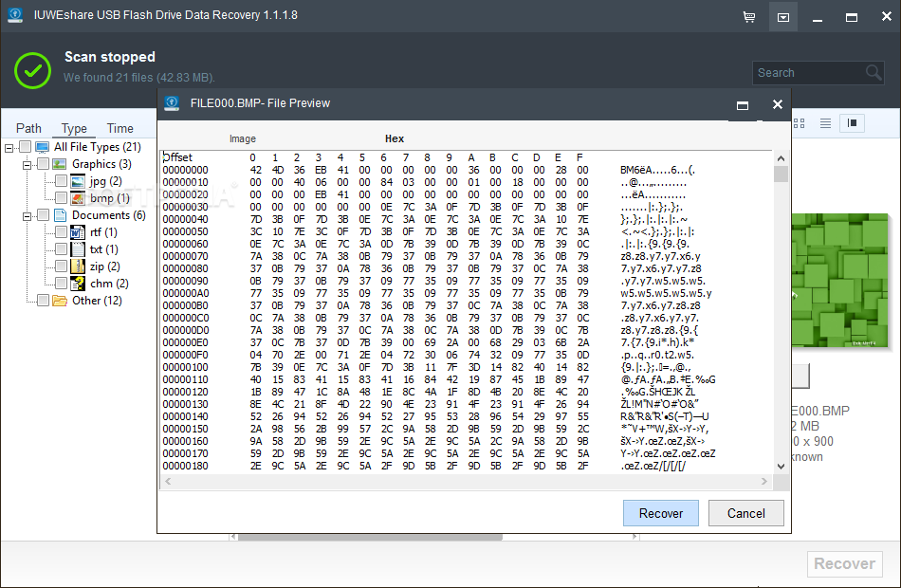Click offset row 00000000
The width and height of the screenshot is (901, 588).
pos(186,170)
